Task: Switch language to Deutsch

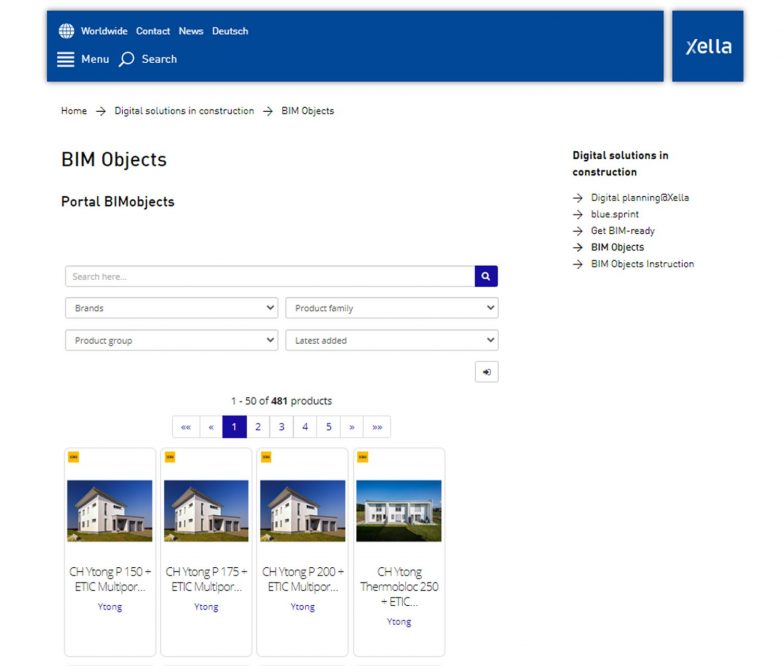Action: (x=230, y=31)
